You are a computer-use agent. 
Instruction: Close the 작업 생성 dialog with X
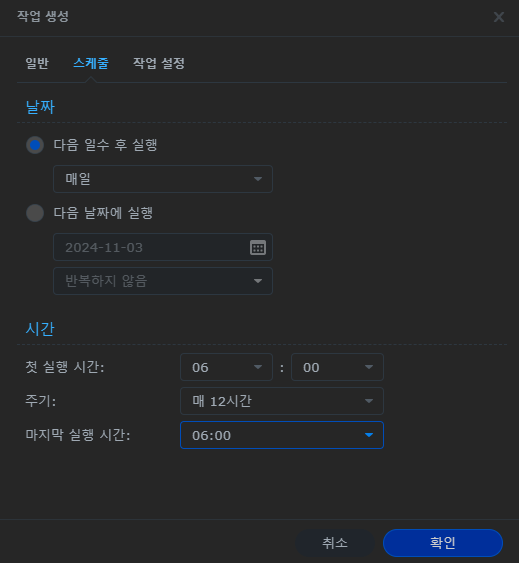point(499,17)
